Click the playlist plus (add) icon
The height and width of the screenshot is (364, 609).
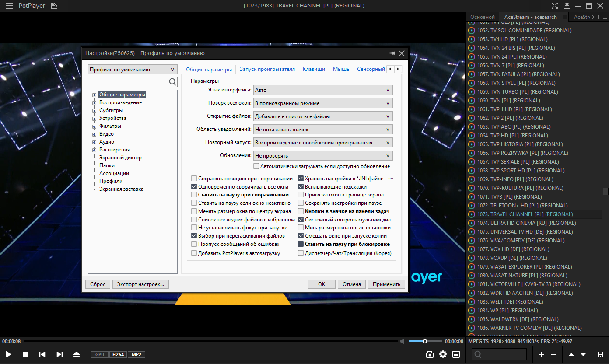[541, 354]
